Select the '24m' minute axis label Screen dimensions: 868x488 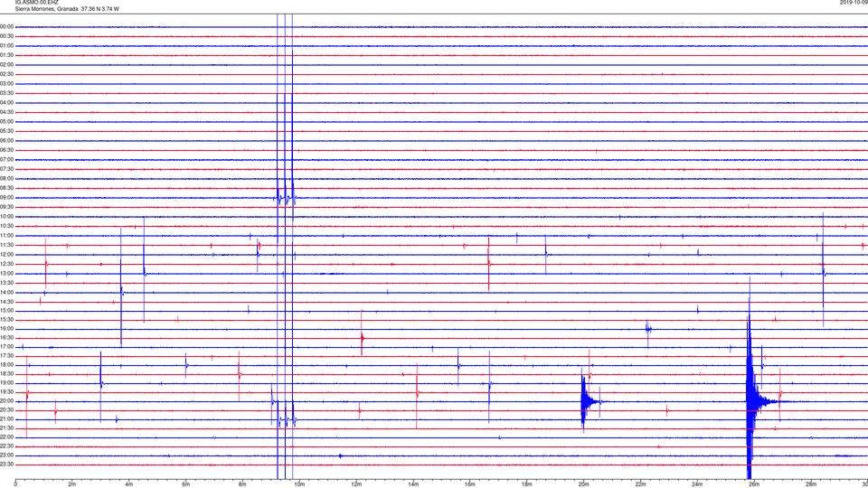(x=697, y=484)
